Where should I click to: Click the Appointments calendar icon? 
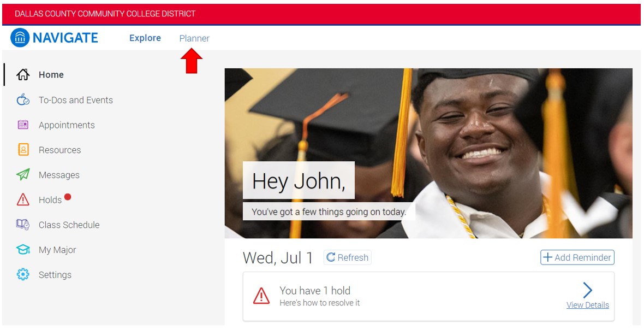23,125
